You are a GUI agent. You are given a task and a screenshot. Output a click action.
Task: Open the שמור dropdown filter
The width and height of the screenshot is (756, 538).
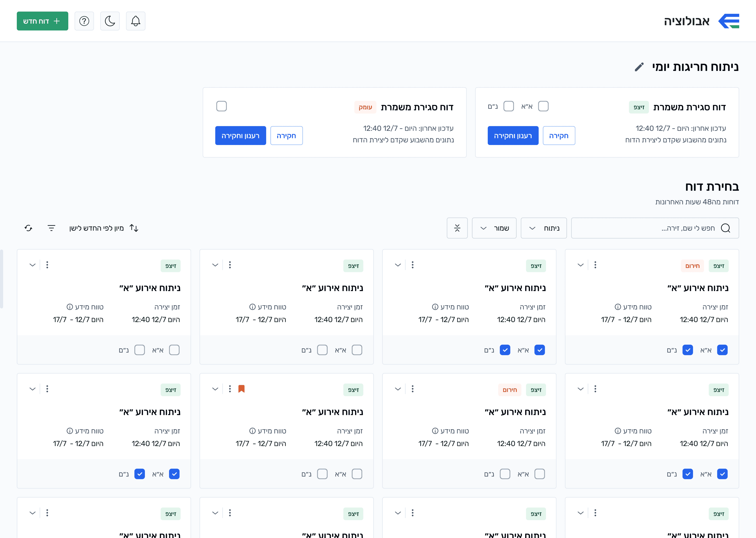click(x=494, y=228)
